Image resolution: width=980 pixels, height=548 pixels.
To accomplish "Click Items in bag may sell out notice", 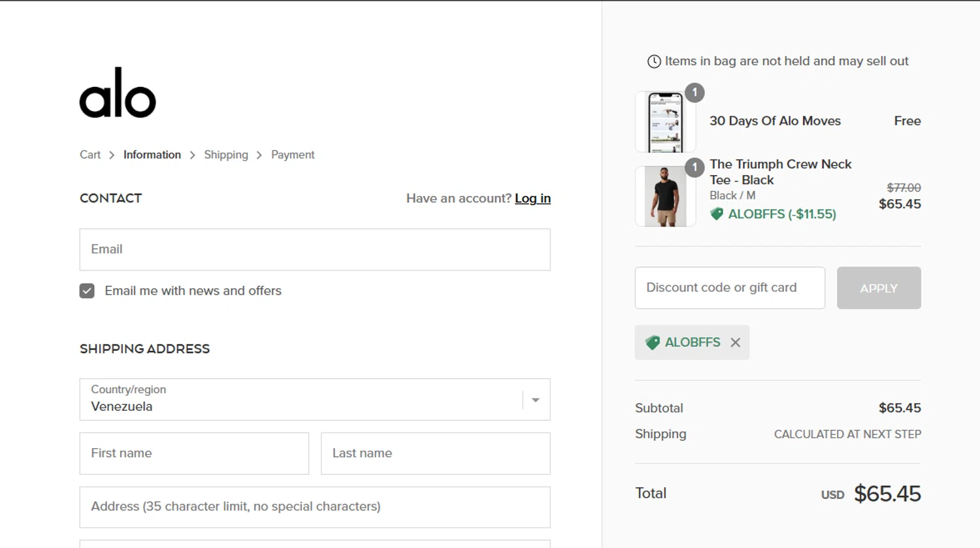I will click(x=787, y=61).
